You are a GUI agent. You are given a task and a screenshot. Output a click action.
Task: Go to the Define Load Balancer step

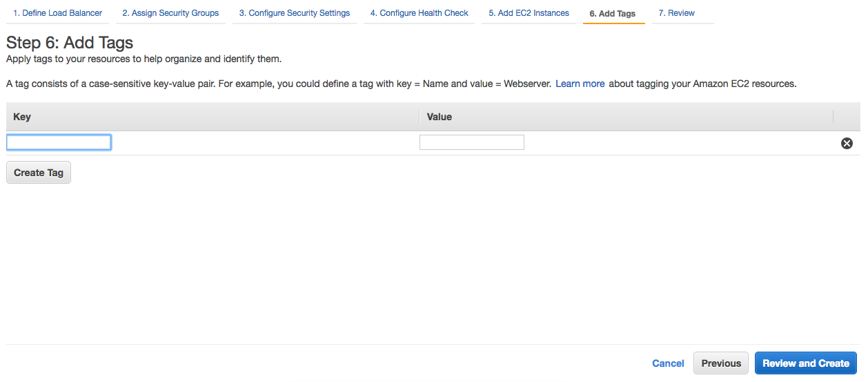coord(58,13)
